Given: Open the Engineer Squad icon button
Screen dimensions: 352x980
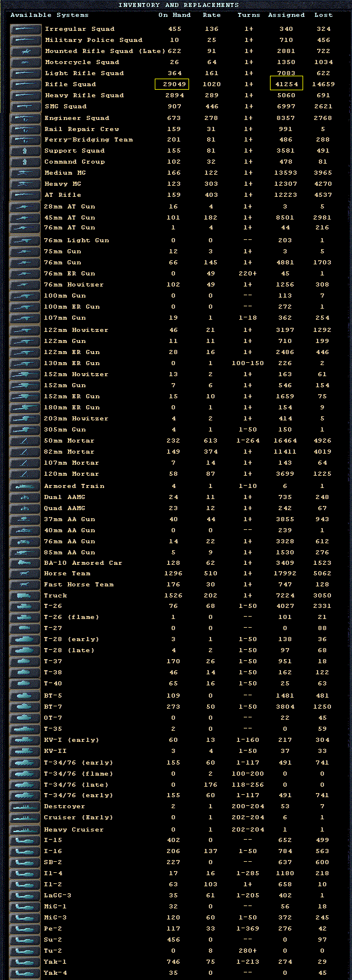Looking at the screenshot, I should click(x=26, y=118).
